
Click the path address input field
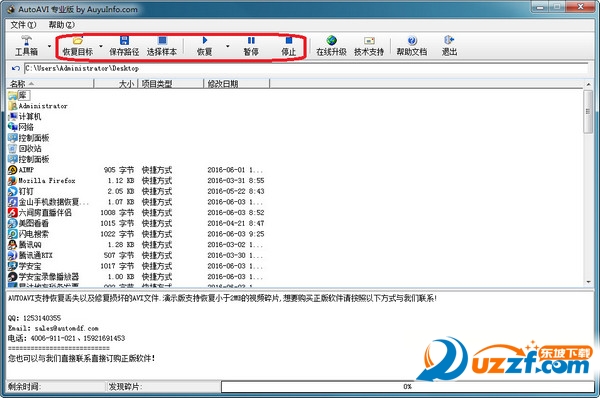[306, 69]
